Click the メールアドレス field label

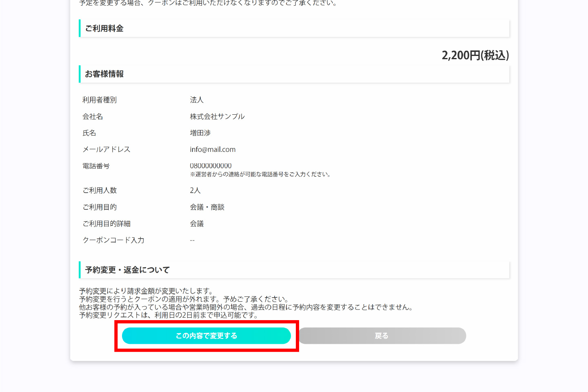click(x=107, y=149)
